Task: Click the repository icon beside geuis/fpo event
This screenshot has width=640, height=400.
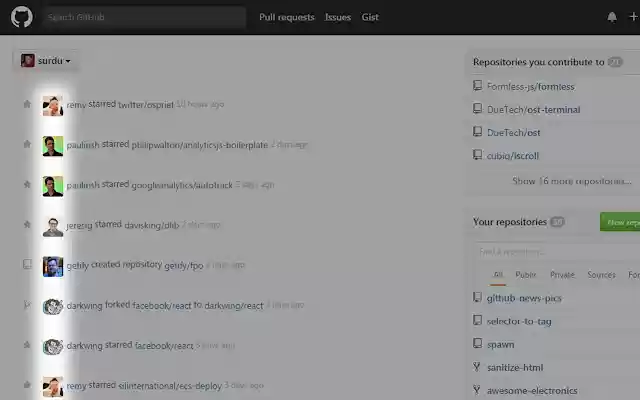Action: (x=27, y=264)
